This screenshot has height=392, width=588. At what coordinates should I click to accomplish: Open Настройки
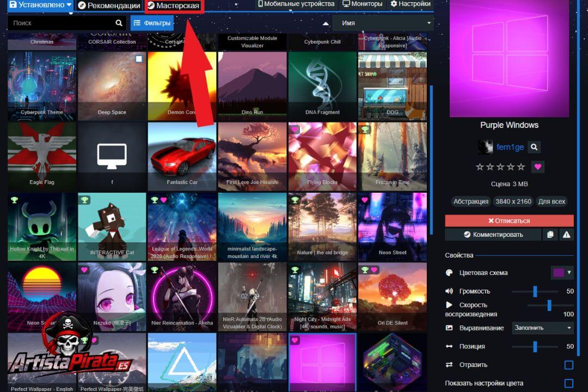pyautogui.click(x=411, y=4)
